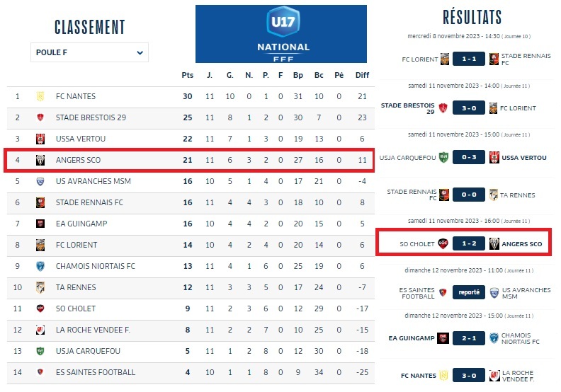Click the reporté status of ES Saintes match

(468, 292)
